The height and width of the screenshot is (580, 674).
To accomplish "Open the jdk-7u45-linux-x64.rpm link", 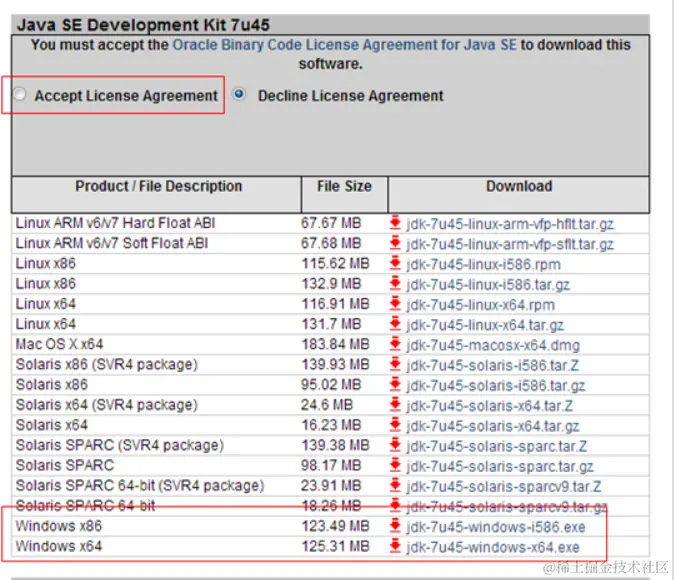I will click(x=481, y=305).
